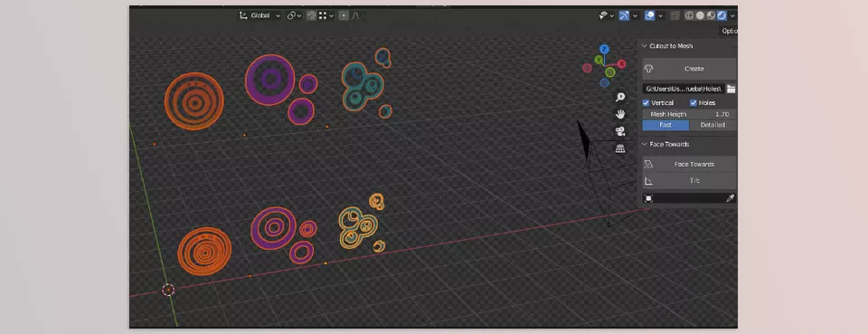Click the eyedropper icon
Viewport: 868px width, 334px height.
(731, 198)
